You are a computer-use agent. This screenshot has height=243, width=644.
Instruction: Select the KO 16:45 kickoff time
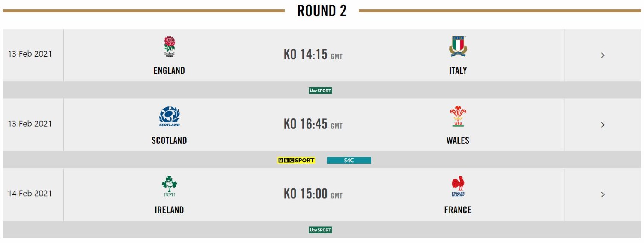click(313, 124)
